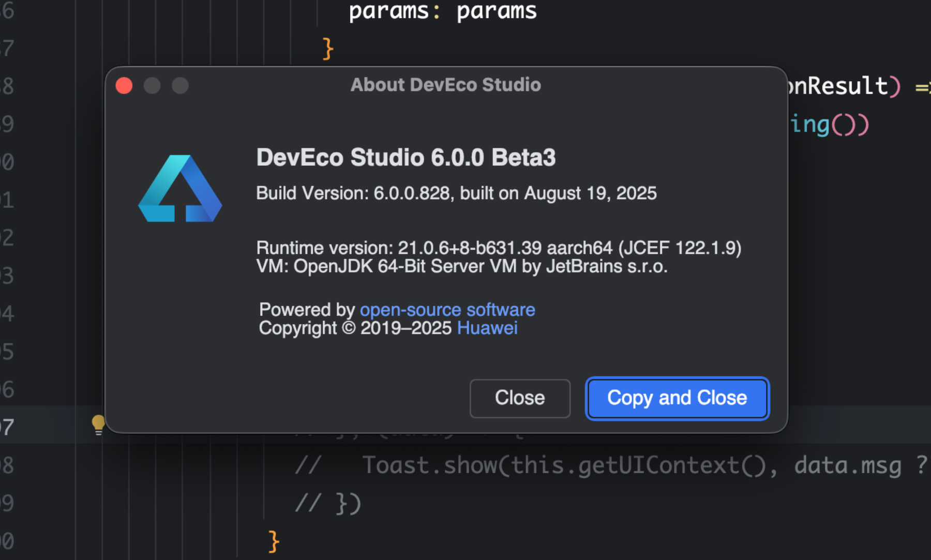Click the gray minimize window button
The width and height of the screenshot is (931, 560).
152,85
